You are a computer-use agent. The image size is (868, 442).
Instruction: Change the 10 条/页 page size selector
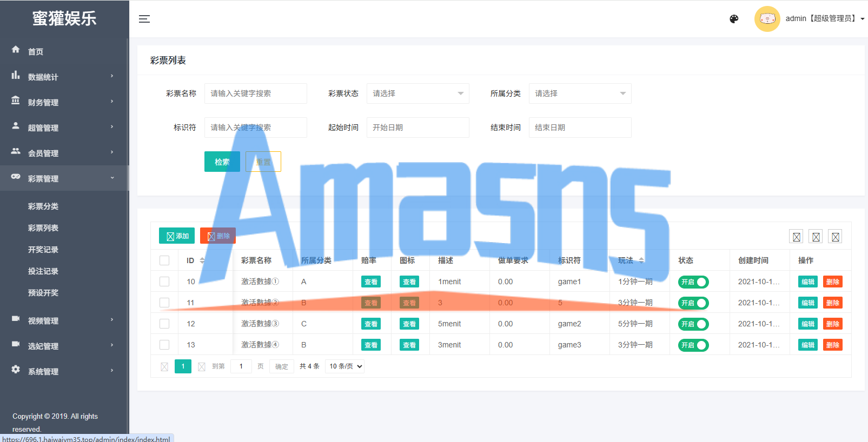(344, 366)
